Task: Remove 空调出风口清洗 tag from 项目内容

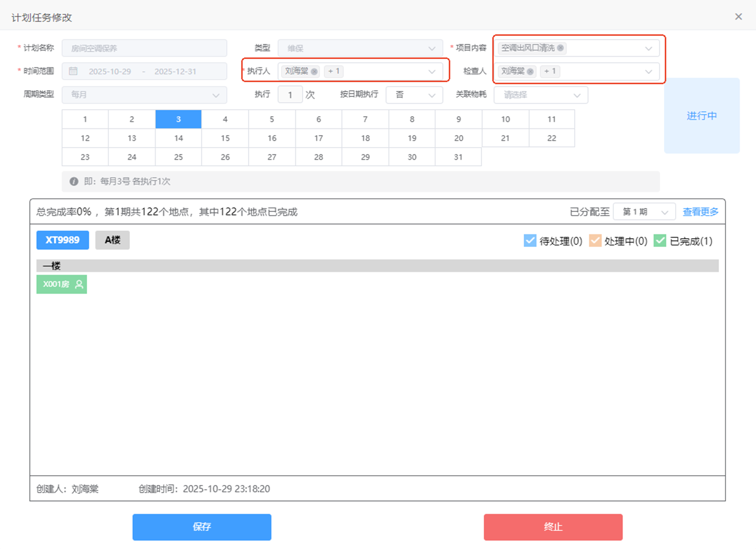Action: 560,48
